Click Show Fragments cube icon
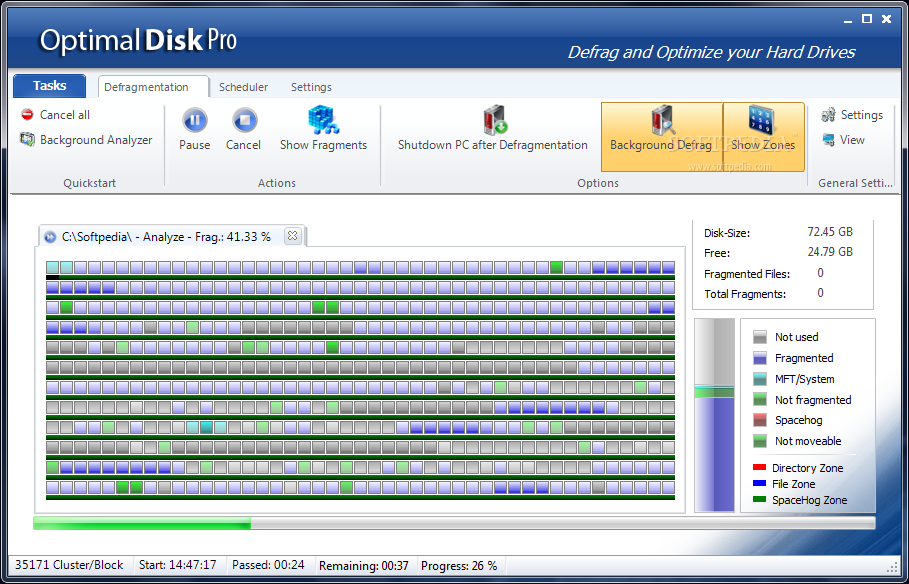The image size is (909, 584). click(323, 120)
